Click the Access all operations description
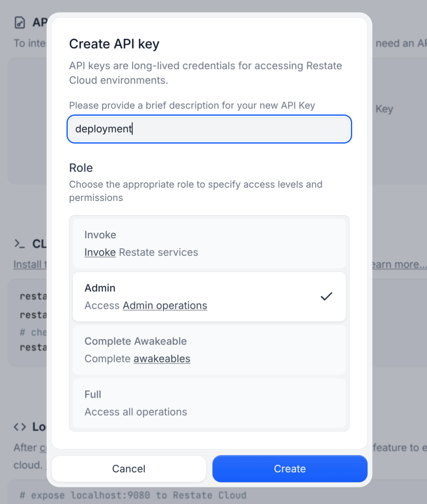Viewport: 427px width, 504px height. [x=136, y=412]
